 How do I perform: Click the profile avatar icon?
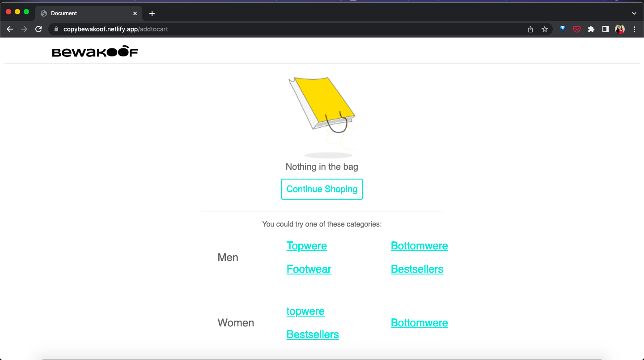[620, 29]
